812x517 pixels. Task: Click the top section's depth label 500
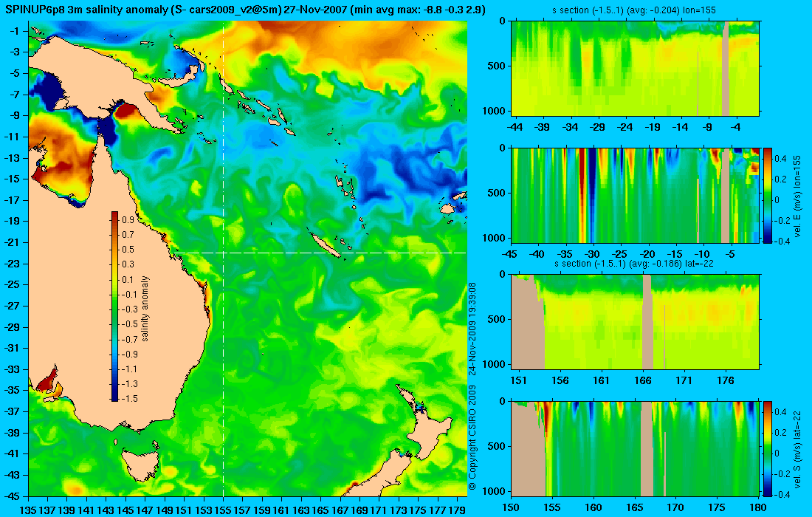pyautogui.click(x=497, y=66)
